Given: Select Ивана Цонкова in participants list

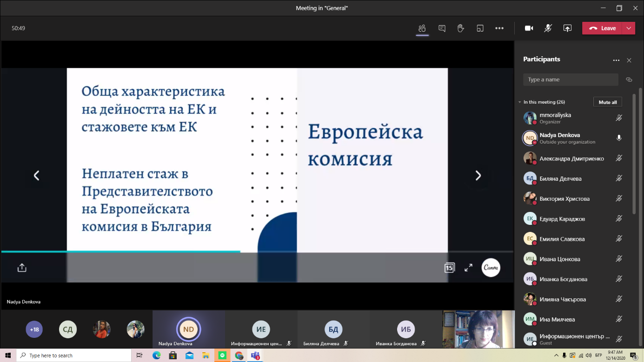Looking at the screenshot, I should point(573,259).
